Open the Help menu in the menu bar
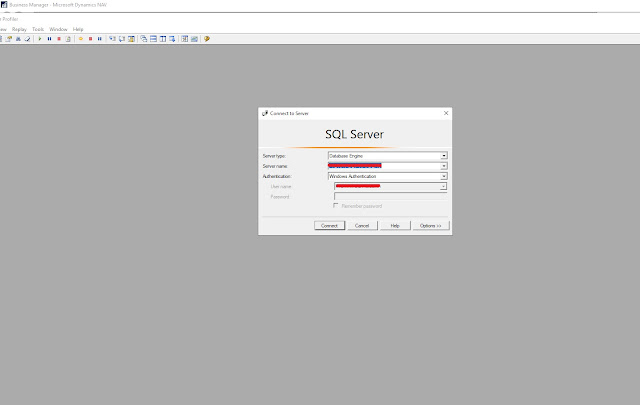Image resolution: width=640 pixels, height=405 pixels. [x=78, y=29]
